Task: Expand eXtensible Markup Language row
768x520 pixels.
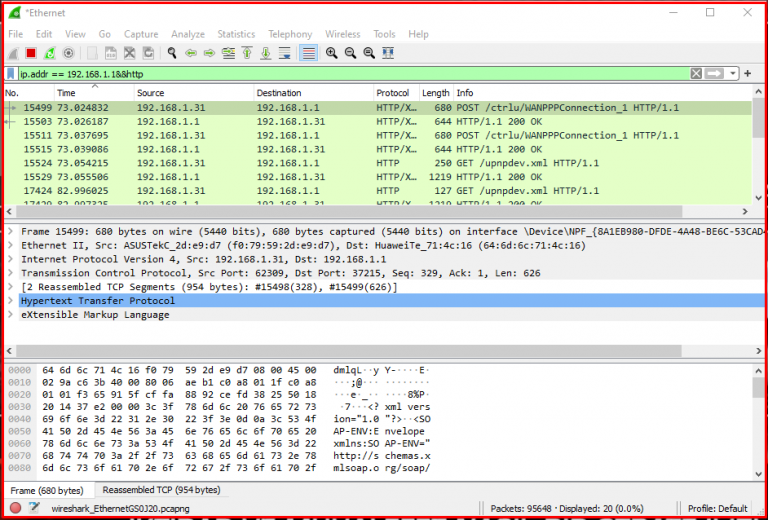Action: [11, 314]
